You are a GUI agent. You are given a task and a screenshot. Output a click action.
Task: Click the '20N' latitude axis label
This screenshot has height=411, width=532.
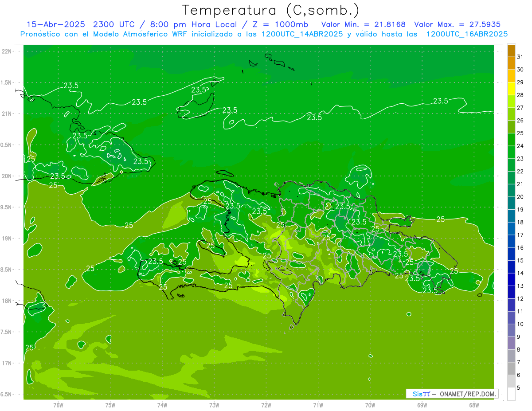click(7, 176)
